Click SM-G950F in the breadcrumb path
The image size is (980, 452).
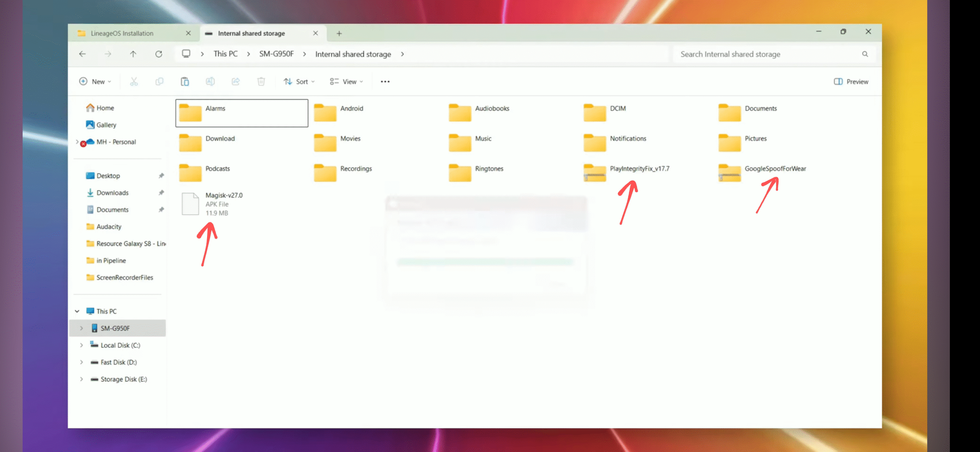(x=276, y=54)
